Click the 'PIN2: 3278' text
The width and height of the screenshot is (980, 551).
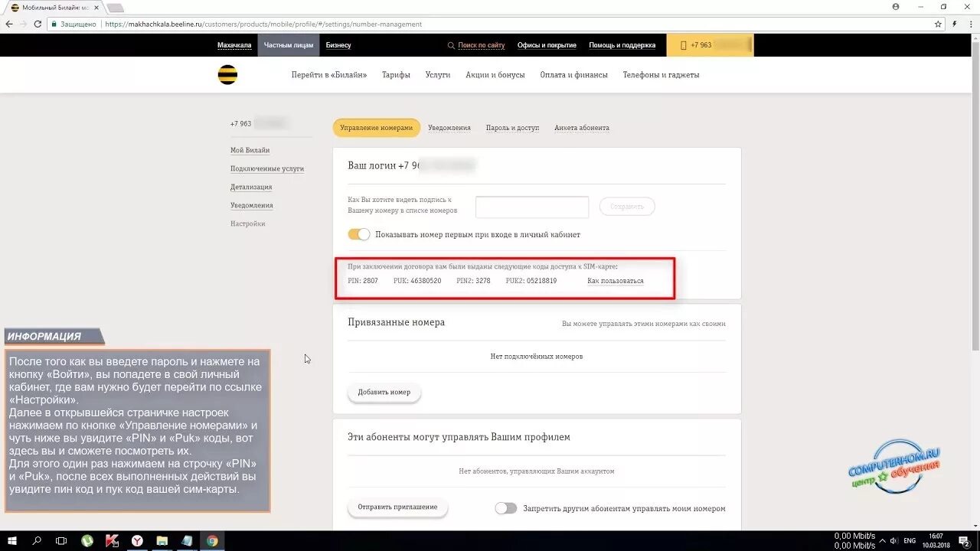point(473,281)
